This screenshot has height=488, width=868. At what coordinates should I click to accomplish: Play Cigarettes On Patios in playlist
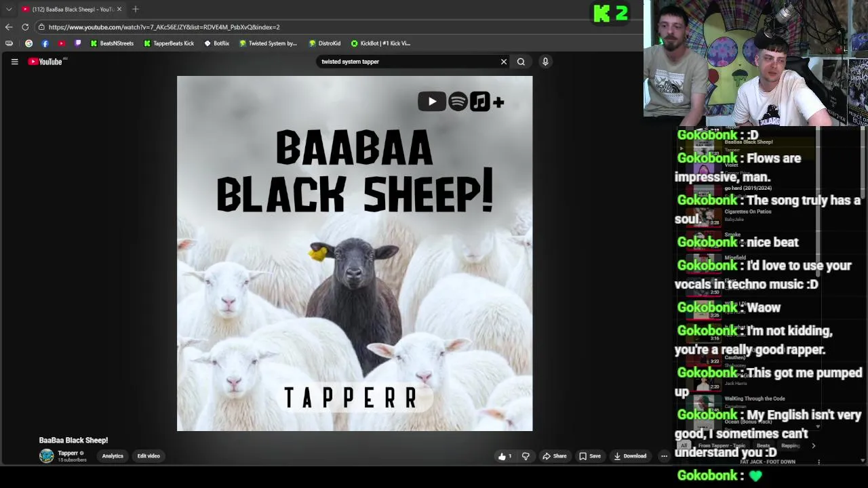pyautogui.click(x=748, y=215)
